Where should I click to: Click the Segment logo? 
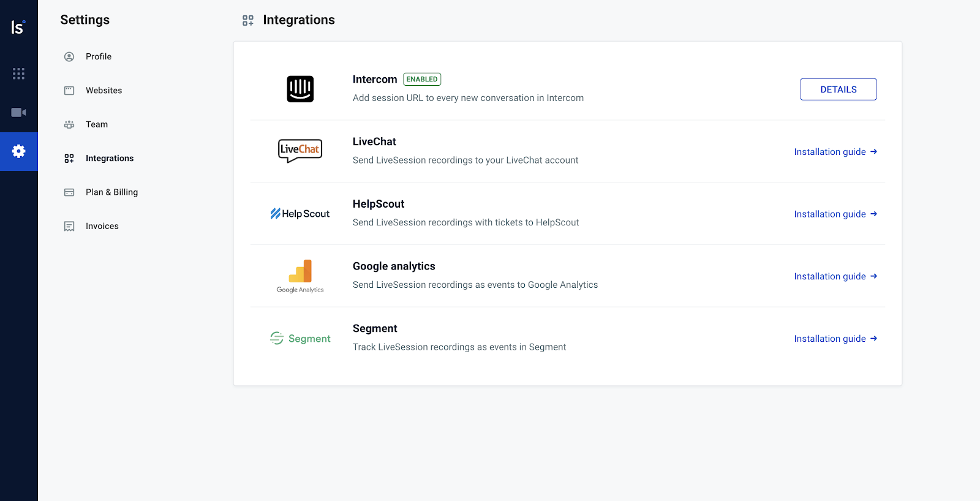(x=300, y=339)
